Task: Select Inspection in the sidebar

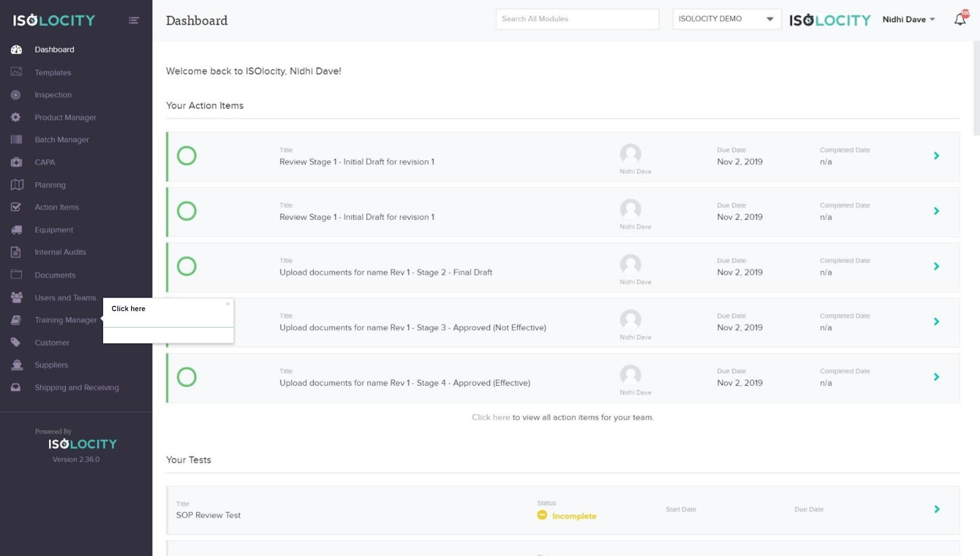Action: pyautogui.click(x=53, y=95)
